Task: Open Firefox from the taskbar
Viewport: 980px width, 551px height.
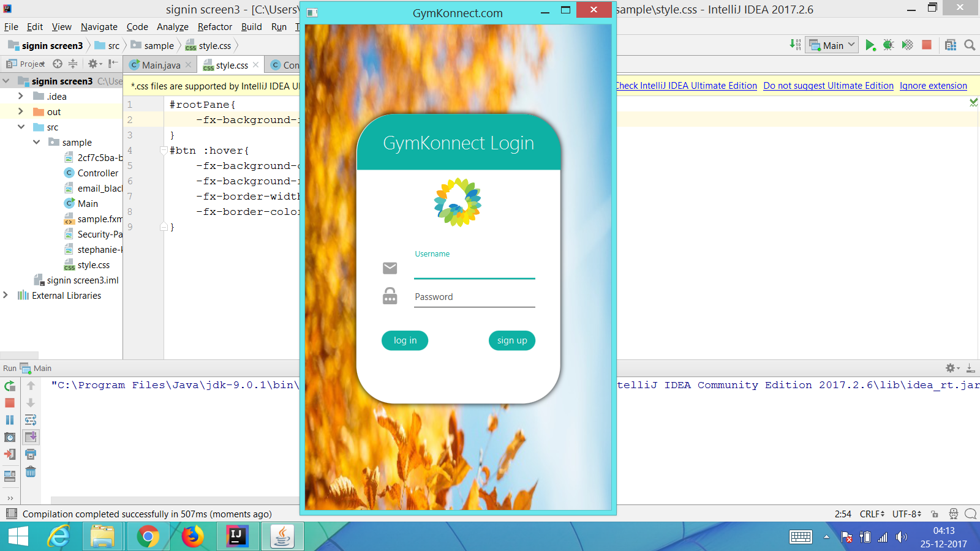Action: coord(192,537)
